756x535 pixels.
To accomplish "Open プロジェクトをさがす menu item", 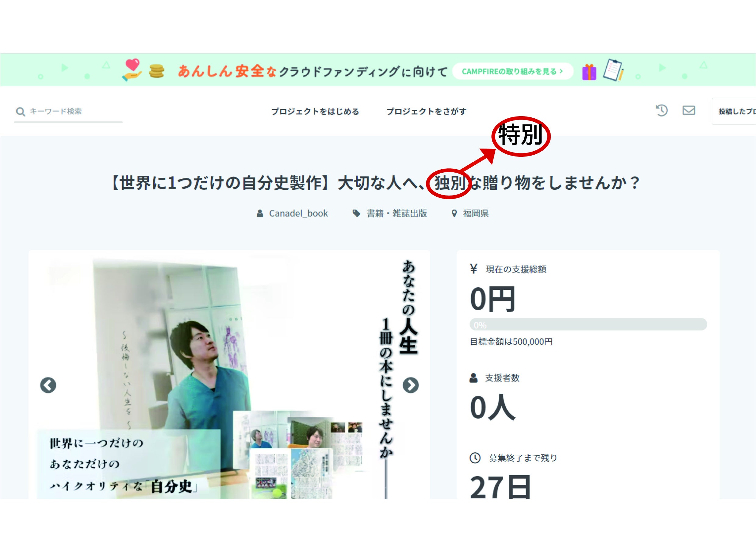I will [x=426, y=112].
